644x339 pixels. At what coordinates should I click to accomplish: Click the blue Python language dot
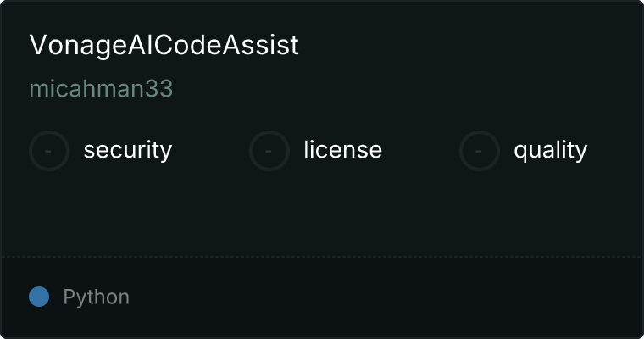pos(39,297)
